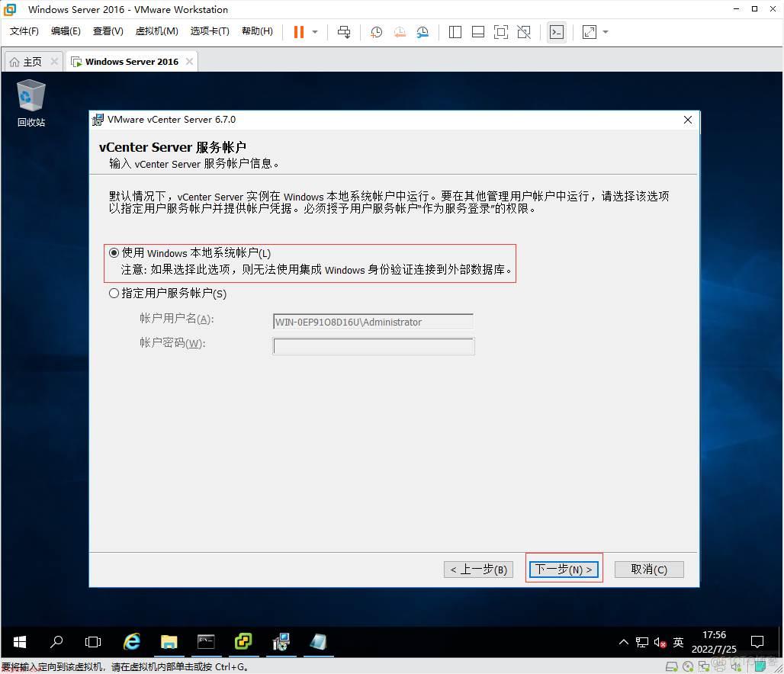Open the 查看(V) menu
Viewport: 784px width, 674px height.
pos(108,31)
